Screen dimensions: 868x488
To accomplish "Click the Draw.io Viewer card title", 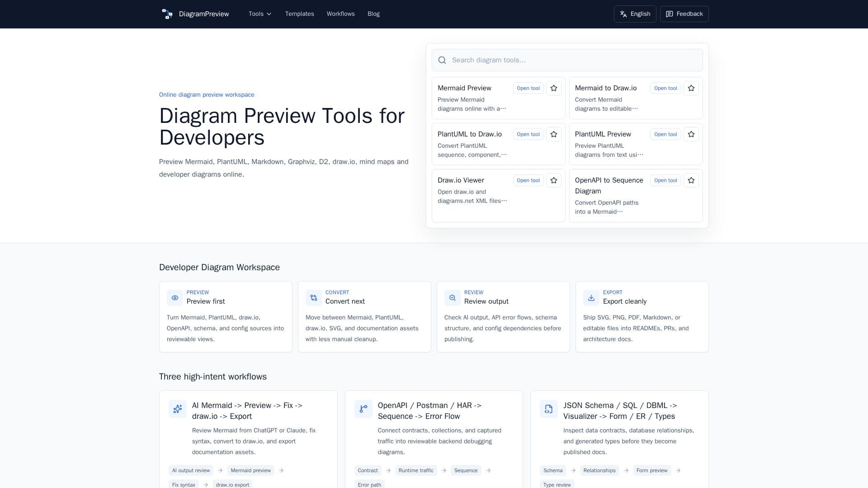I will point(461,180).
